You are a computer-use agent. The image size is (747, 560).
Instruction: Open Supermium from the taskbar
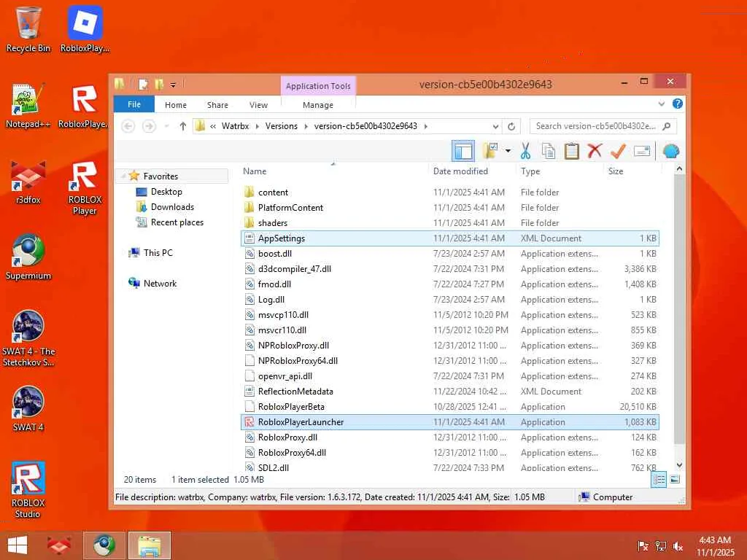click(x=104, y=545)
